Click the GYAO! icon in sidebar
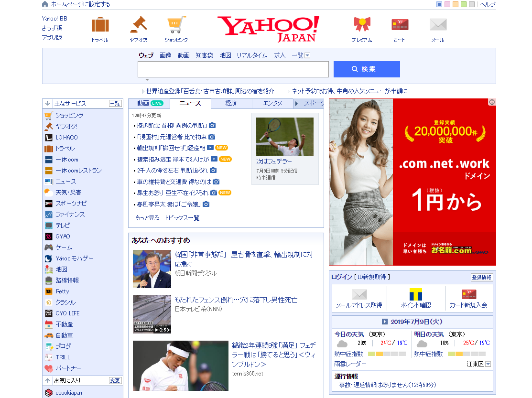 coord(49,237)
